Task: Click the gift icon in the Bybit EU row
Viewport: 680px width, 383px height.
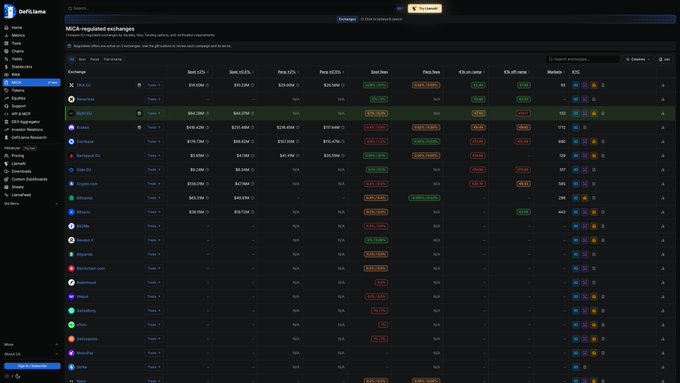Action: (139, 113)
